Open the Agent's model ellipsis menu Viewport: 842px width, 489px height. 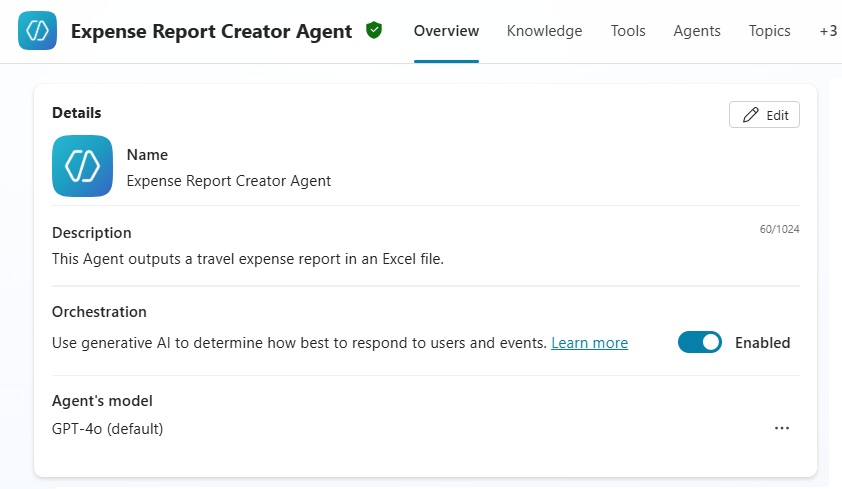[x=781, y=428]
